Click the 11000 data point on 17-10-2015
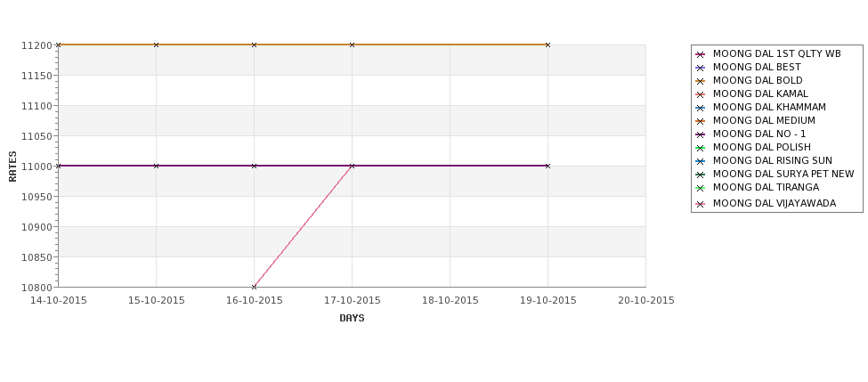Screen dimensions: 868x382 352,166
